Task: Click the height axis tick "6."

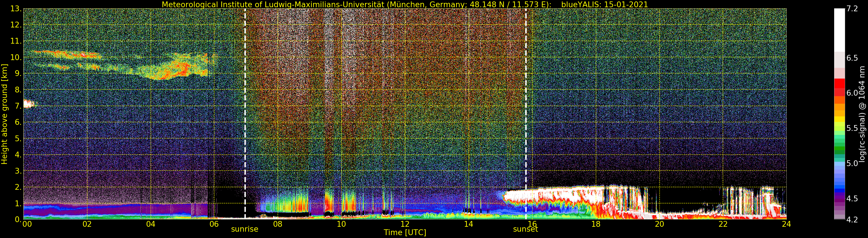Action: 18,122
